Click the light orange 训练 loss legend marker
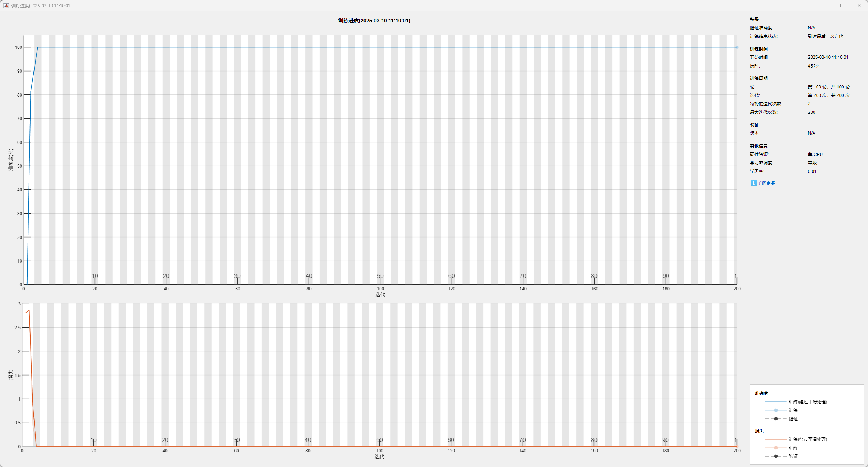 coord(776,448)
